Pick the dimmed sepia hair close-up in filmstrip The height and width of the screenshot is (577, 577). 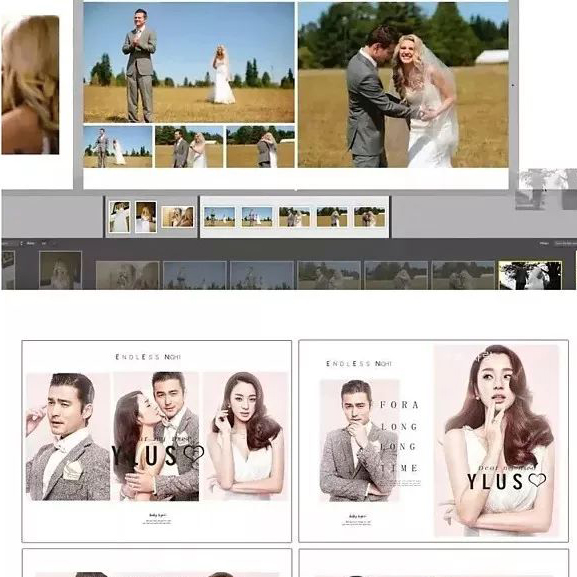coord(127,275)
